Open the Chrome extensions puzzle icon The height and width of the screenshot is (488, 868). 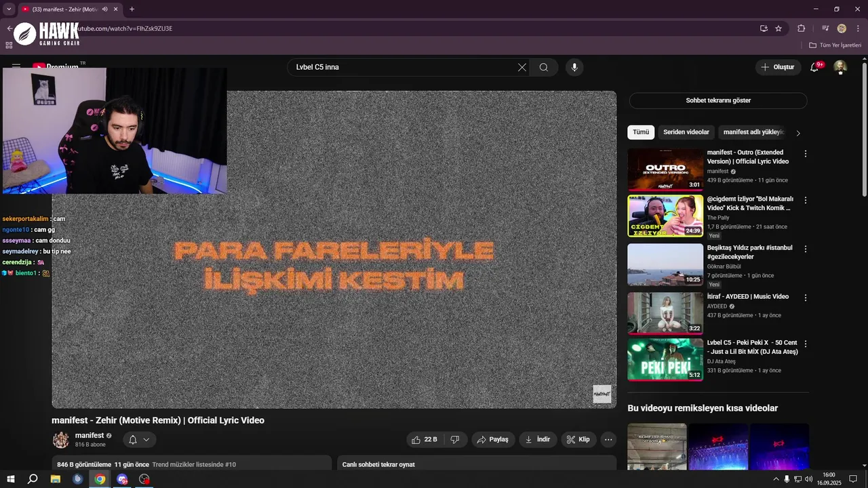click(802, 28)
